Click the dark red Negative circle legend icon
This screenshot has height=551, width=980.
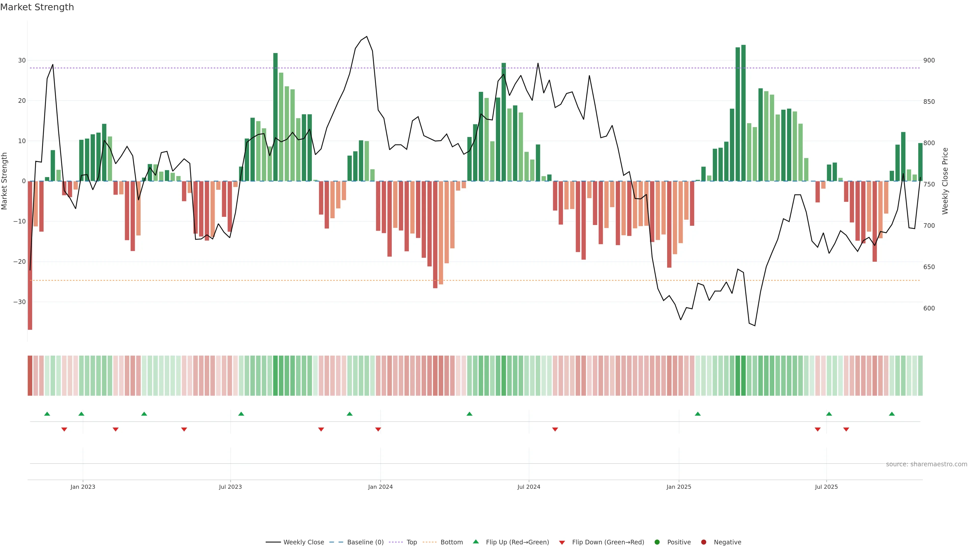[x=703, y=542]
